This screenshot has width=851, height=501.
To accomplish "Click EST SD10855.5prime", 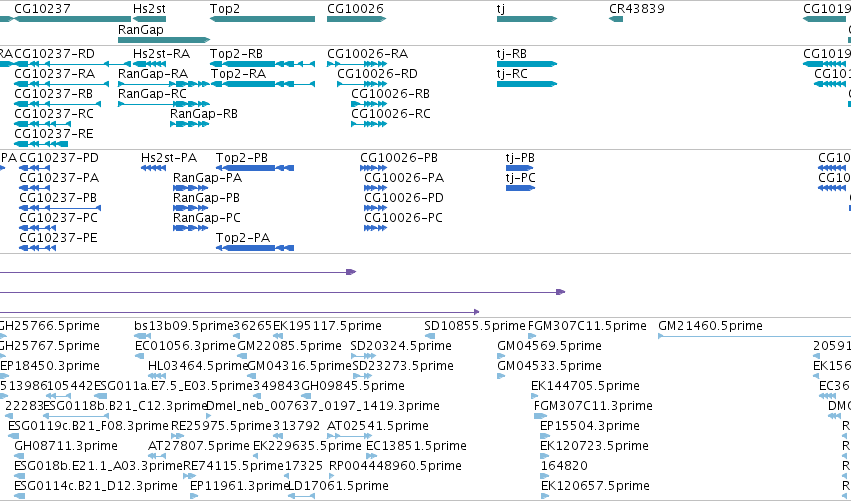I will pyautogui.click(x=475, y=326).
